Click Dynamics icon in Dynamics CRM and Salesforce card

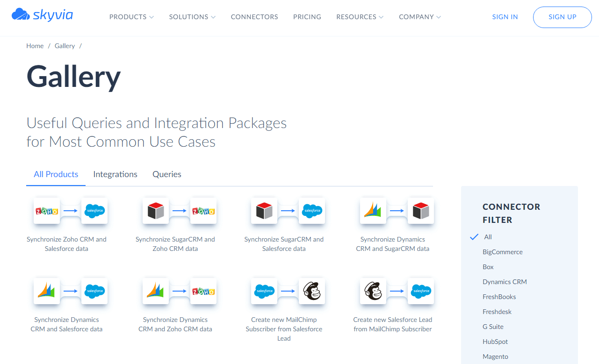pos(47,291)
